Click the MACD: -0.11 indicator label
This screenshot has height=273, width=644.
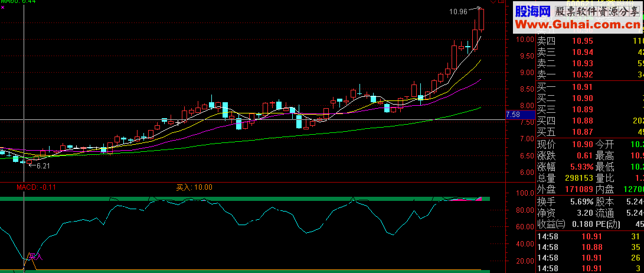point(36,187)
